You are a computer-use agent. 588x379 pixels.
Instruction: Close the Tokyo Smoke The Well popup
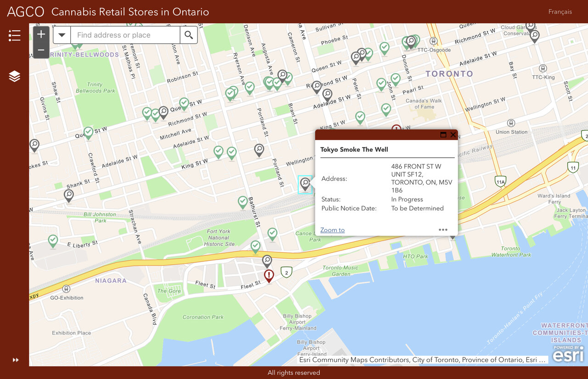click(x=453, y=135)
